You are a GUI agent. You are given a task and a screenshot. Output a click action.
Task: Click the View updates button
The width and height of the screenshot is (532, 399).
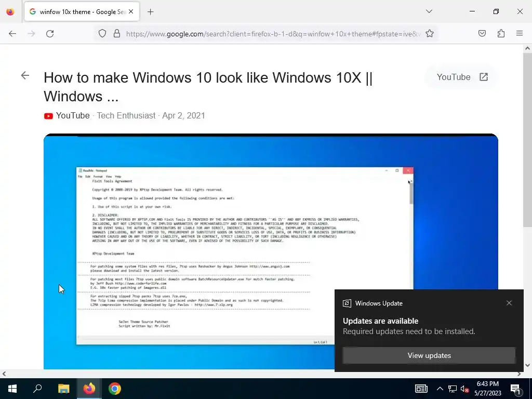tap(429, 355)
